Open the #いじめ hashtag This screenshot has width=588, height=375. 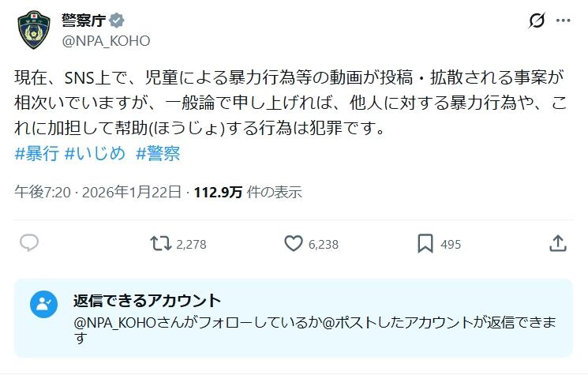pos(95,153)
